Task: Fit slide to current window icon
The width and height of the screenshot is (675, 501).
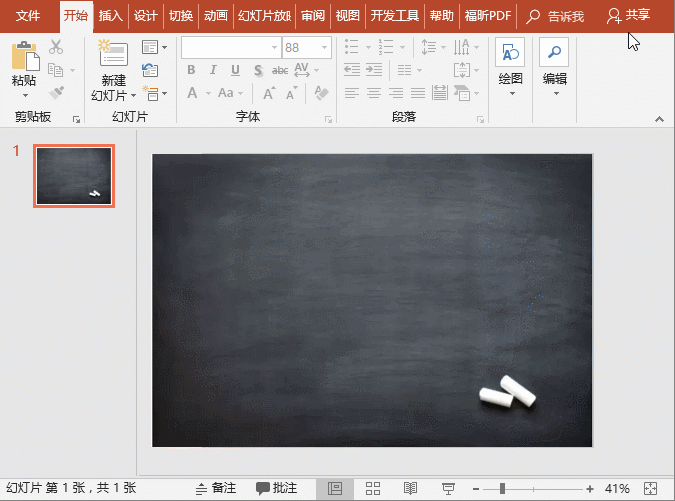Action: (x=651, y=488)
